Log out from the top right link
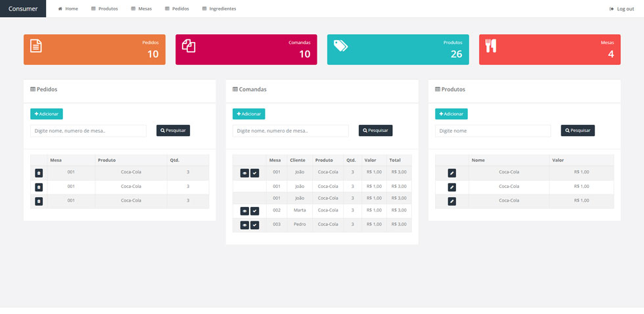Viewport: 644px width, 314px height. [622, 9]
